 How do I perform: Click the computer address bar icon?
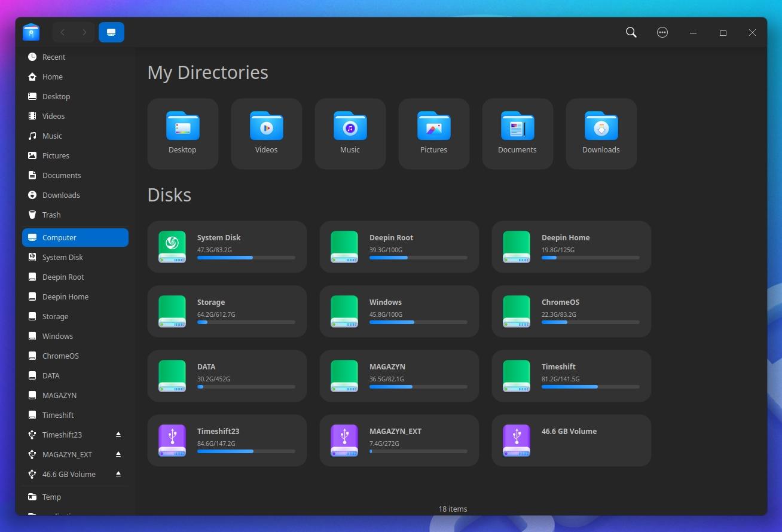[x=111, y=32]
